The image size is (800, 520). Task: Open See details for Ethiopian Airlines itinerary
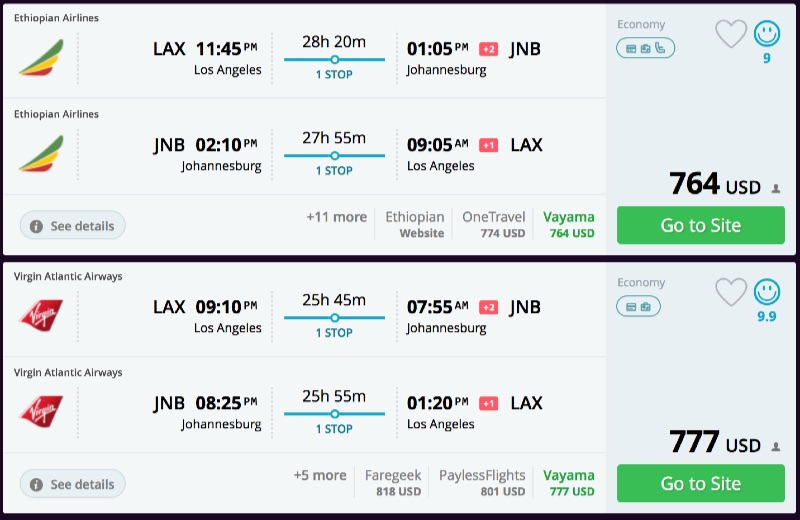pos(73,226)
